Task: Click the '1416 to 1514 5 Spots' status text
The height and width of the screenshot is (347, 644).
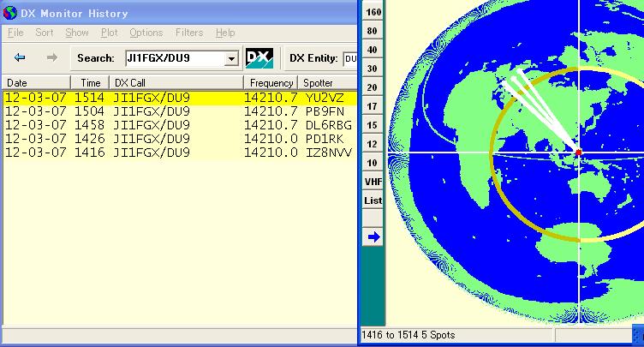Action: point(408,335)
